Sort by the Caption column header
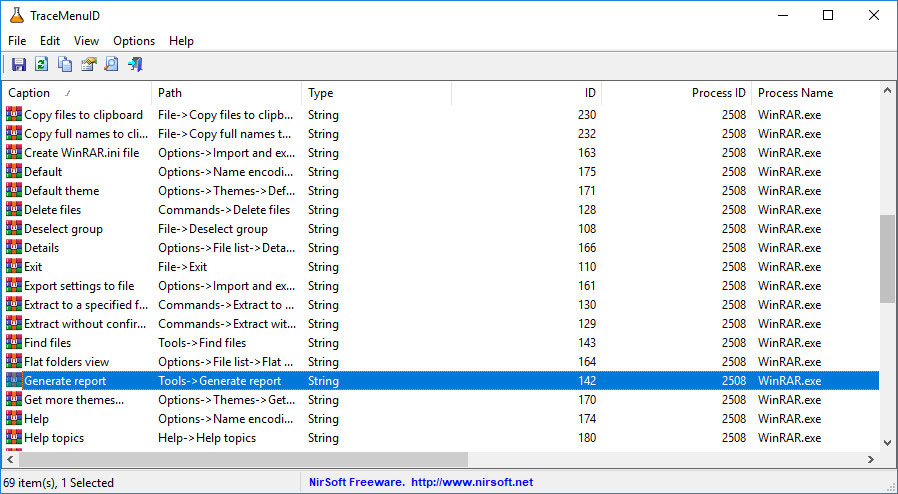The width and height of the screenshot is (898, 494). pos(77,93)
